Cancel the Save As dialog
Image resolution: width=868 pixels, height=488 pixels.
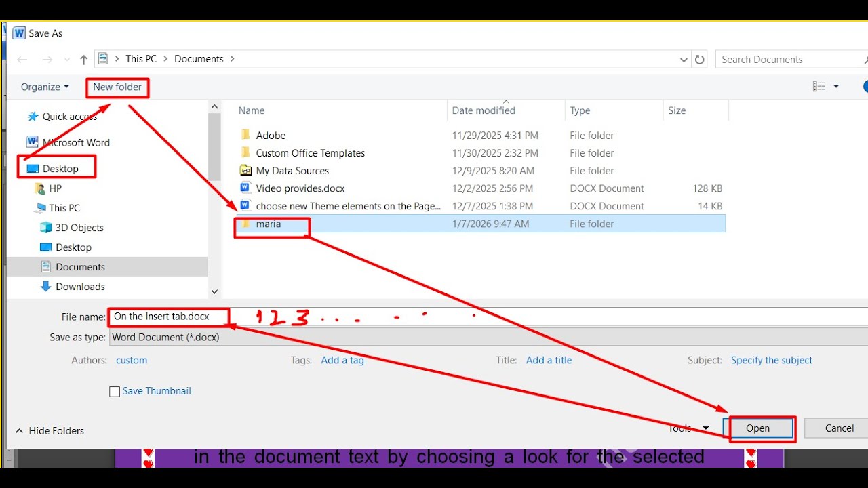(x=839, y=428)
